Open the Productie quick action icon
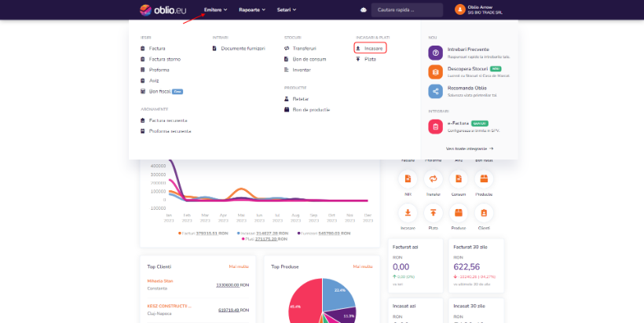Image resolution: width=644 pixels, height=323 pixels. coord(484,179)
